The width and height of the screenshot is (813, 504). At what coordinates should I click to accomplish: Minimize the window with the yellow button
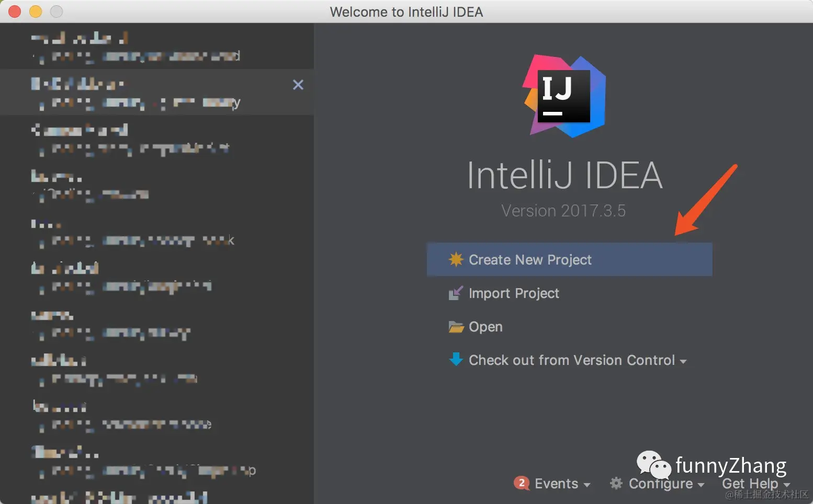click(x=36, y=12)
